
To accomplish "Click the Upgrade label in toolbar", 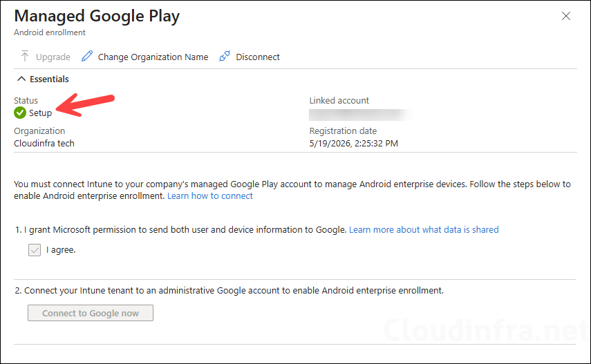I will [53, 57].
